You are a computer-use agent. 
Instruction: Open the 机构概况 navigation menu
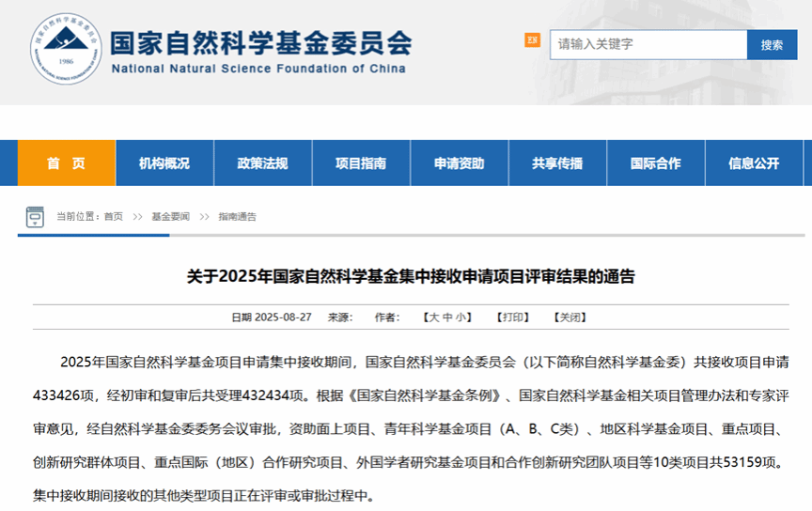click(x=164, y=163)
